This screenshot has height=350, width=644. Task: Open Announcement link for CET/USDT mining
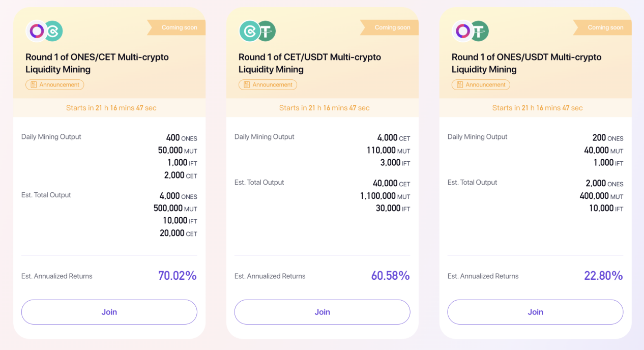pos(268,85)
